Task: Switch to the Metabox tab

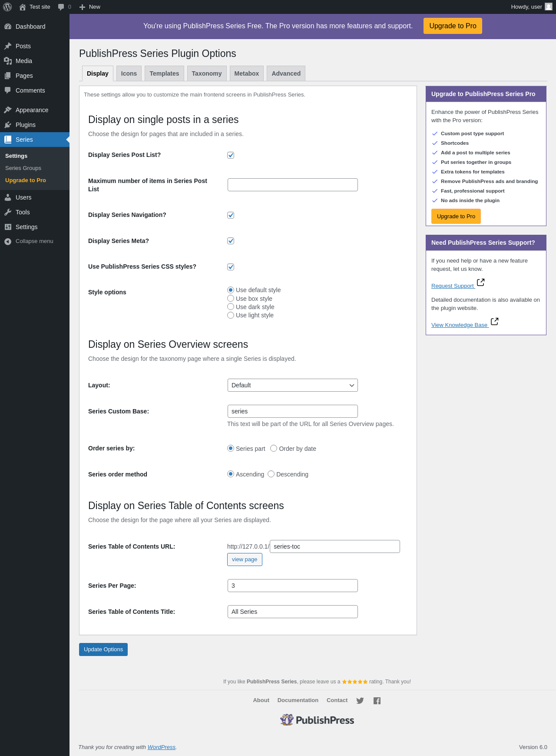Action: tap(247, 73)
